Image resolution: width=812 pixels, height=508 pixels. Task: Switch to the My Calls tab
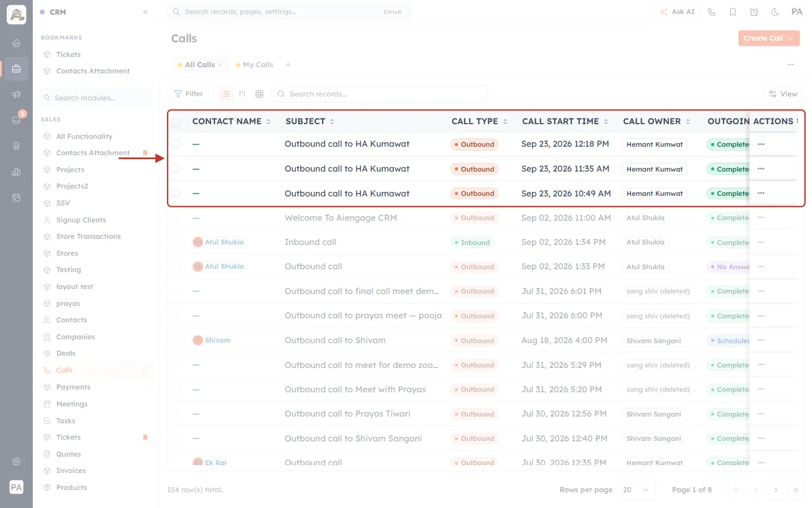pyautogui.click(x=254, y=65)
